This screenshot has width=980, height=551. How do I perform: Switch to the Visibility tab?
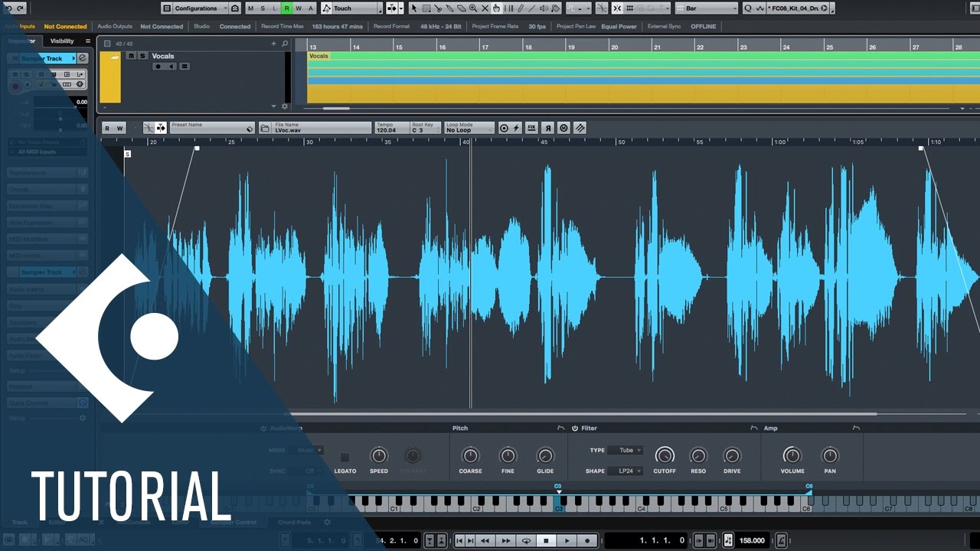62,41
